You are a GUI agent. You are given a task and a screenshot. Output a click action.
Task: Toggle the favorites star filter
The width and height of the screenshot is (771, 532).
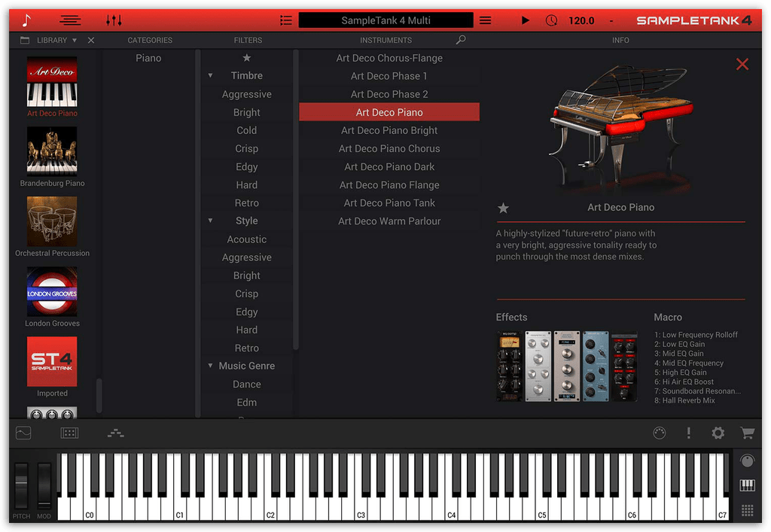click(x=247, y=58)
